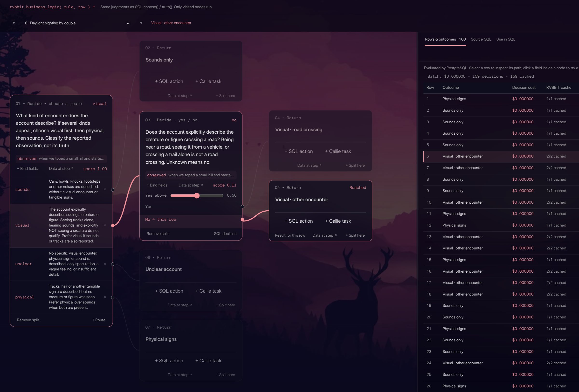Add Callie task to Unclear account node
Screen dimensions: 579x392
point(208,291)
